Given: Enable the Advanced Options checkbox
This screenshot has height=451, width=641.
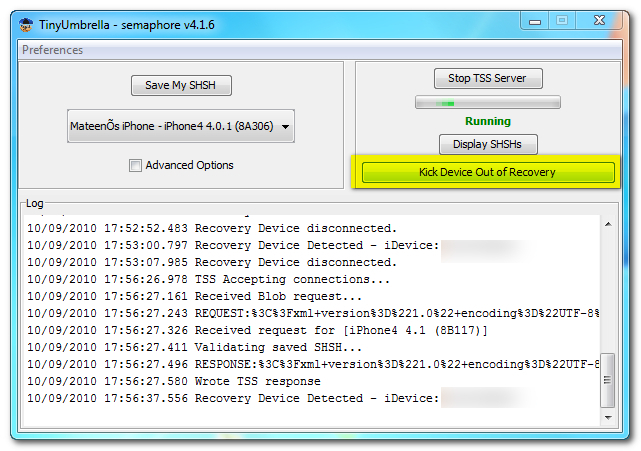Looking at the screenshot, I should (x=135, y=166).
